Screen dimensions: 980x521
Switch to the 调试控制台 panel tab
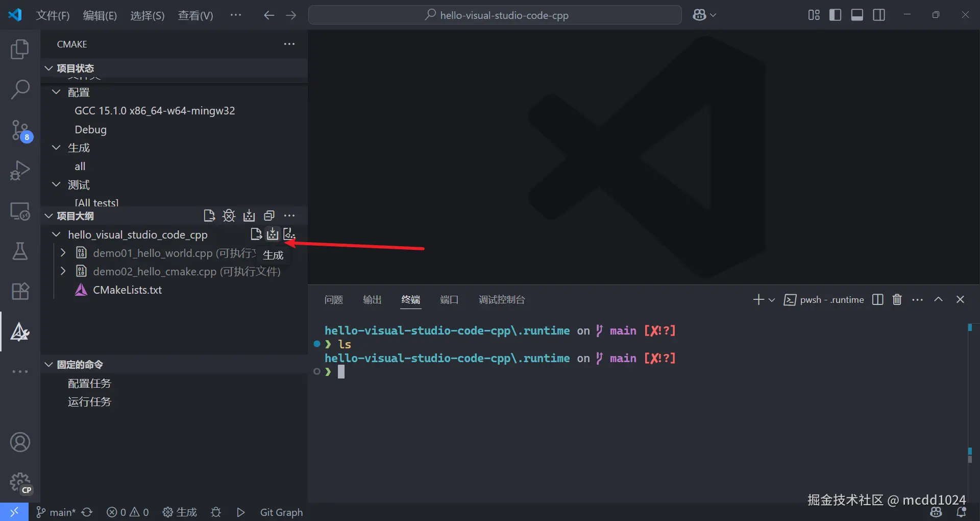502,300
